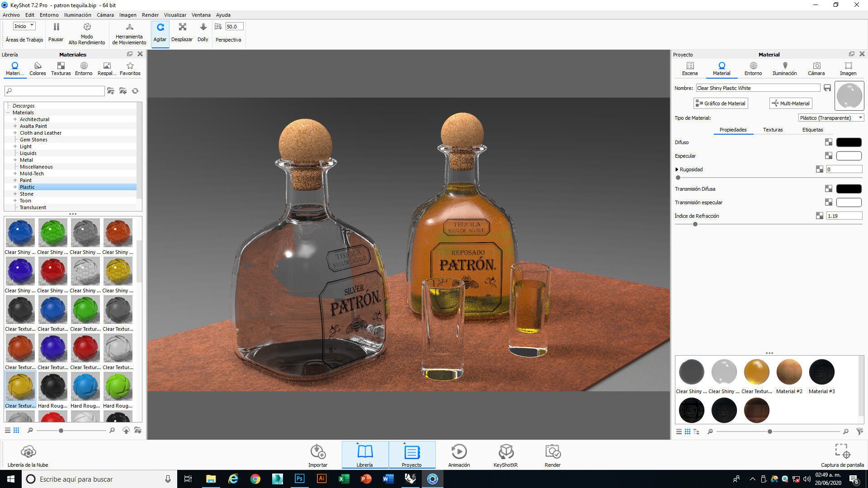Click Gráfico de Material button
Viewport: 868px width, 488px height.
pos(721,103)
